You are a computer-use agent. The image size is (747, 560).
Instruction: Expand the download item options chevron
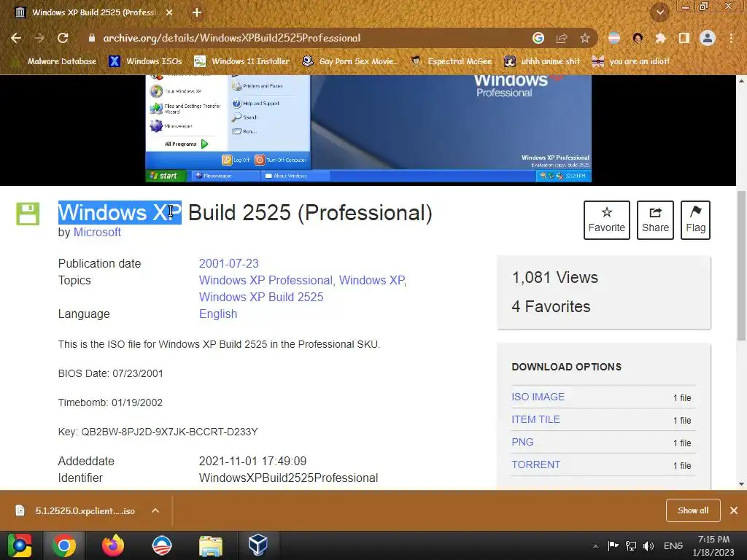[155, 511]
